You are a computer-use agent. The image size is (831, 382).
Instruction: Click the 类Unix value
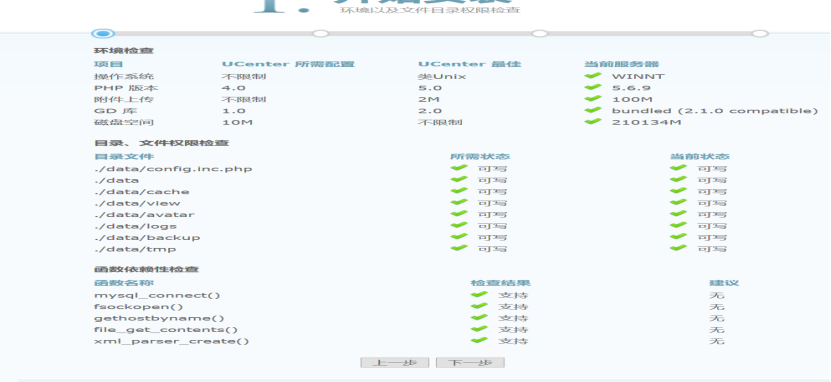442,76
